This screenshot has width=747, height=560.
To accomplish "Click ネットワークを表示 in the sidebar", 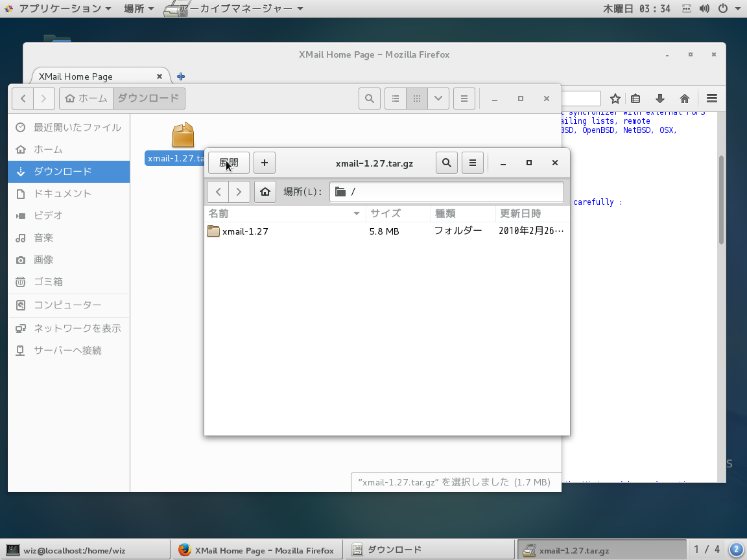I will [x=69, y=329].
